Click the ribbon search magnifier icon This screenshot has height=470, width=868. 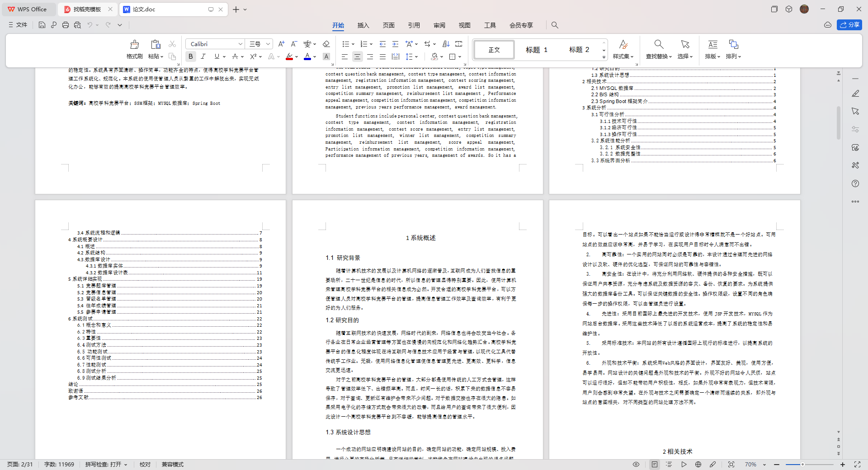555,25
